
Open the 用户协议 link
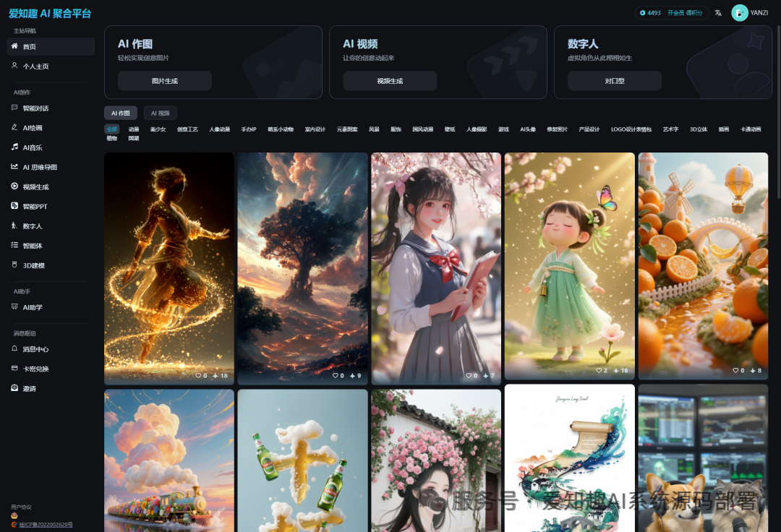(x=22, y=507)
